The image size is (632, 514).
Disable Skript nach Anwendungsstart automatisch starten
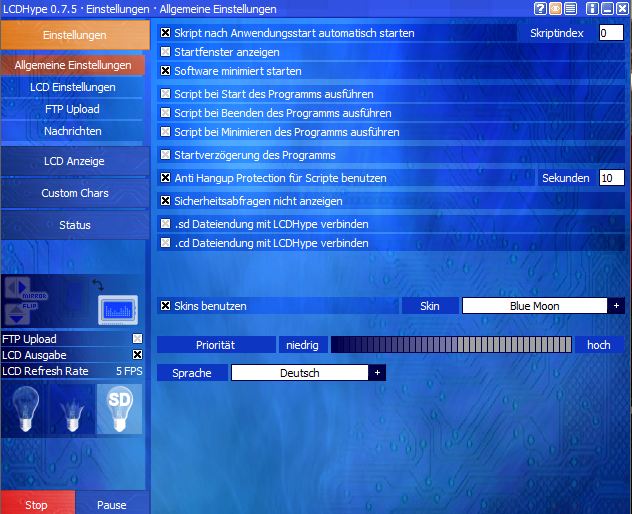pos(165,33)
